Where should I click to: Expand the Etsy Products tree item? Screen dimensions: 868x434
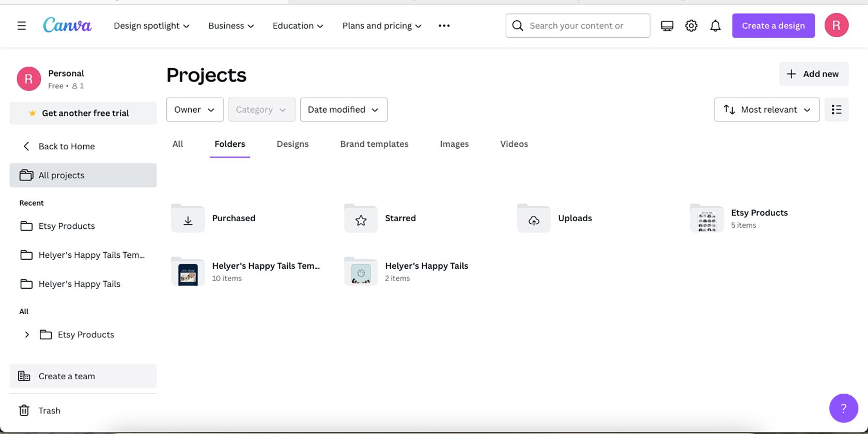coord(27,335)
